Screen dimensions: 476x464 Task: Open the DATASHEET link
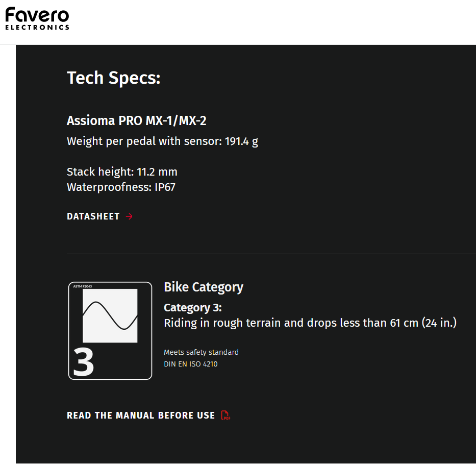pos(93,216)
